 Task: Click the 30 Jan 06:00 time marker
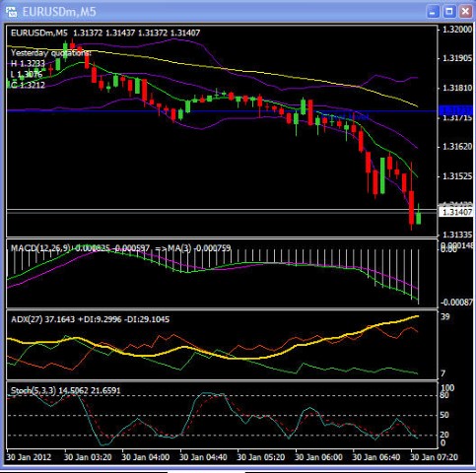tap(318, 457)
